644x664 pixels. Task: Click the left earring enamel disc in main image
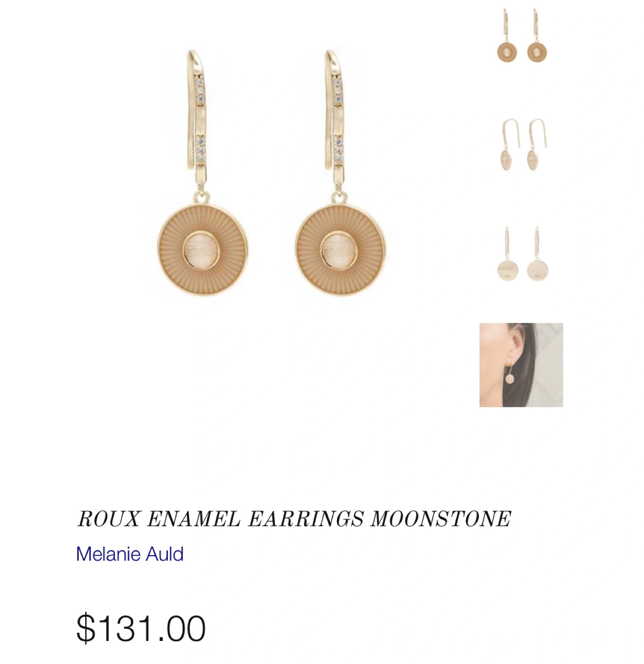(x=203, y=249)
